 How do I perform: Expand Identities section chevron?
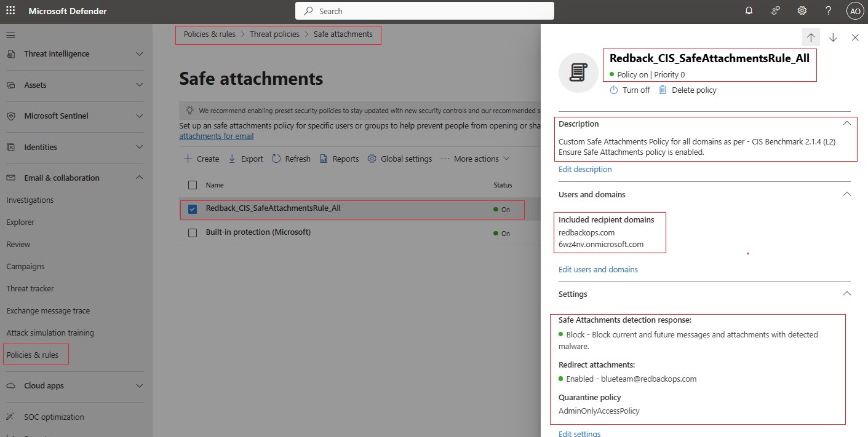pos(140,148)
